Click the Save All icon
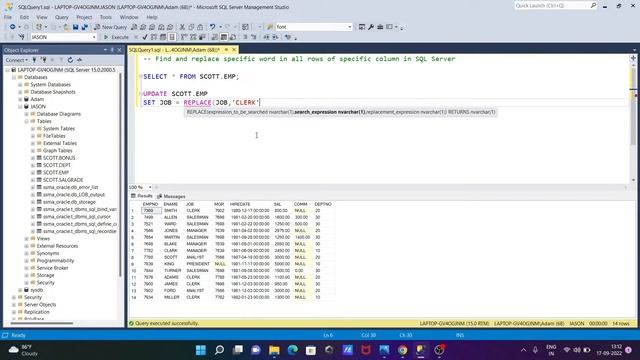This screenshot has height=360, width=640. click(x=84, y=27)
